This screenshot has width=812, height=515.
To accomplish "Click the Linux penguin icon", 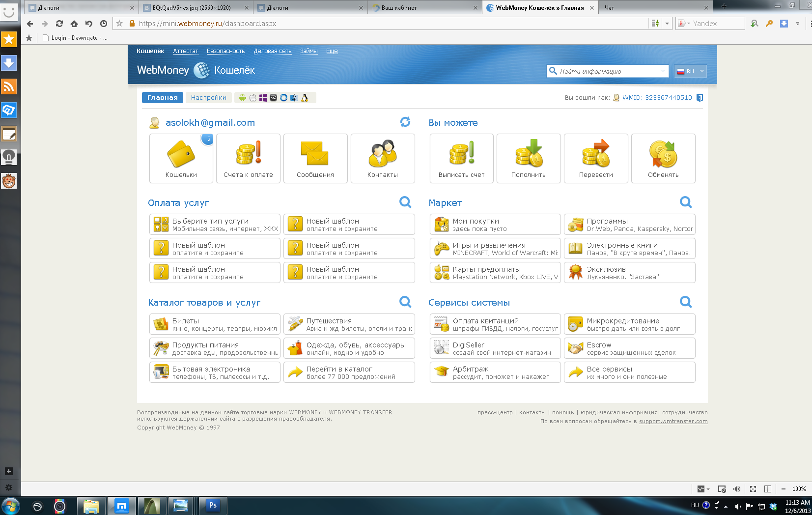I will [305, 98].
